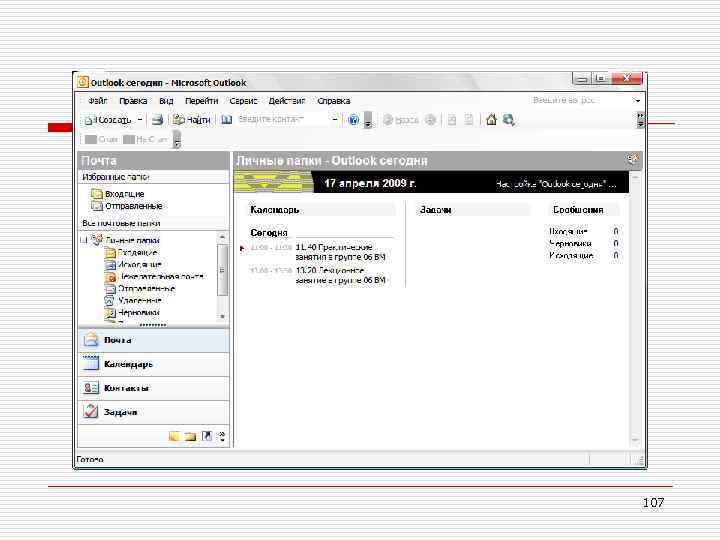The image size is (720, 540).
Task: Switch to the Контакты navigation pane
Action: coord(153,388)
